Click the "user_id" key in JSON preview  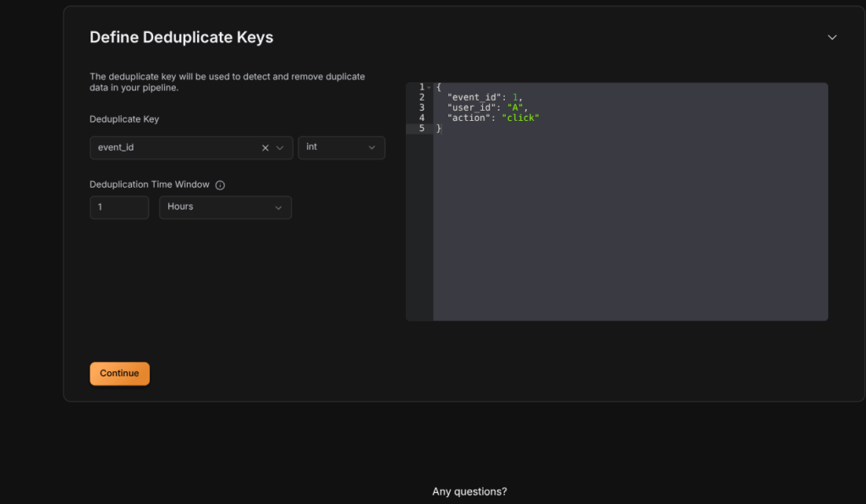[x=474, y=107]
